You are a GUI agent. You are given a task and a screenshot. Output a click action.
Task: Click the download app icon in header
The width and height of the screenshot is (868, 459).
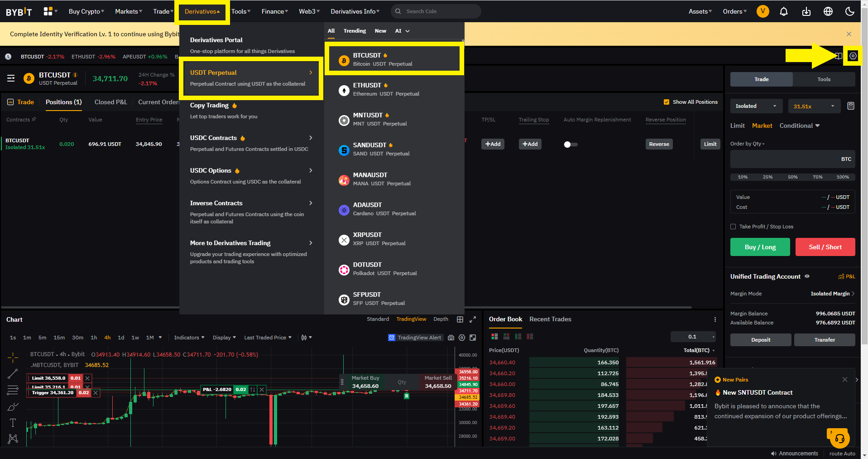(x=806, y=11)
